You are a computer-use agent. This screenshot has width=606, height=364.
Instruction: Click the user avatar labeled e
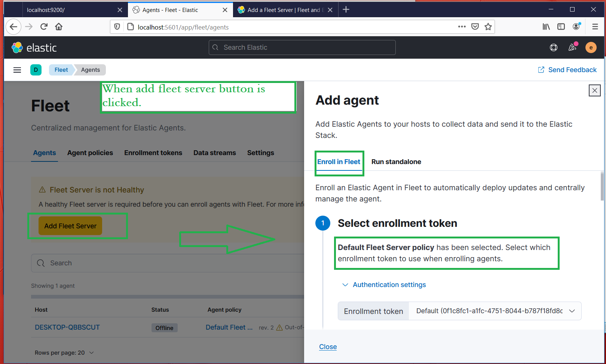click(591, 47)
